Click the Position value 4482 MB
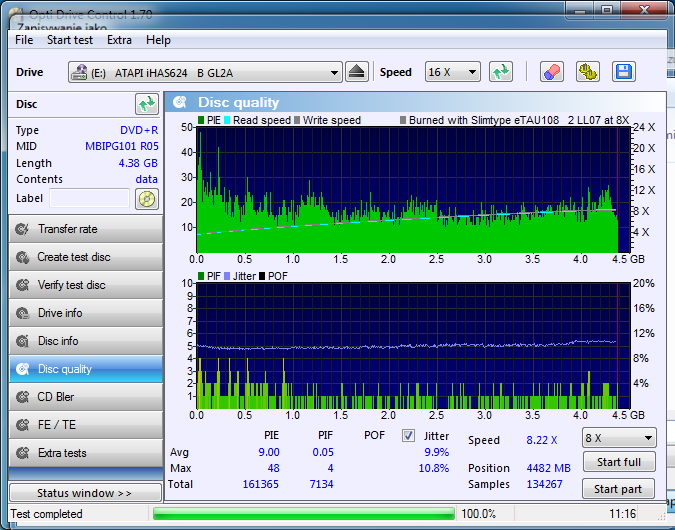 click(548, 468)
